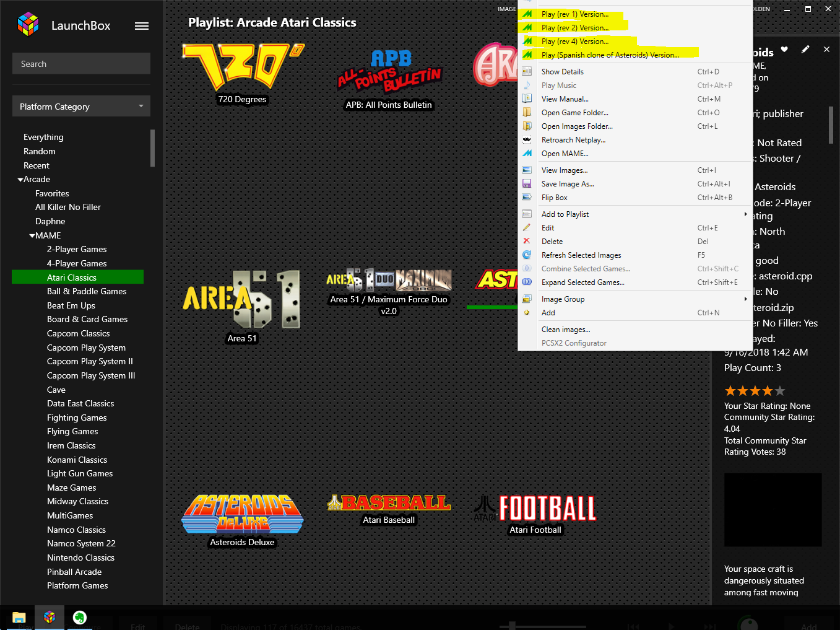This screenshot has height=630, width=840.
Task: Click the Expand Selected Games icon
Action: pos(527,282)
